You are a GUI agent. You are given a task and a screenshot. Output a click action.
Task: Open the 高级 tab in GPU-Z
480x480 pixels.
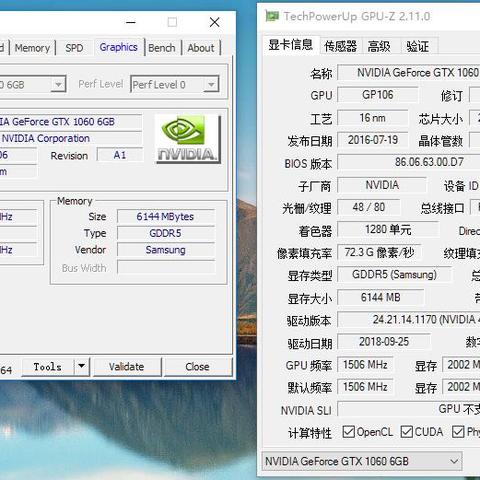coord(379,46)
